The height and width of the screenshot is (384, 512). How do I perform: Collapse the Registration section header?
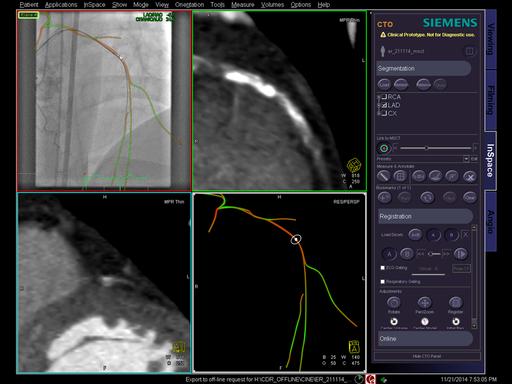pos(425,216)
